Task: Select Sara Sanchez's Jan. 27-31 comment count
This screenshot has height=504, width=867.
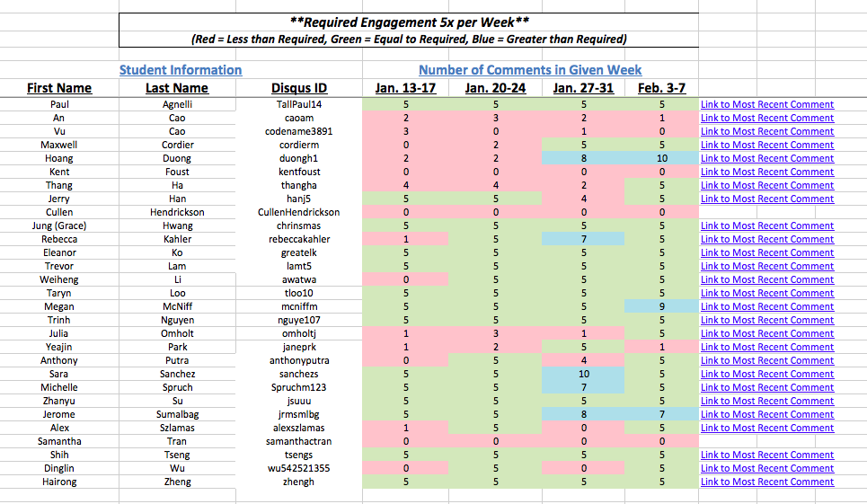Action: (583, 374)
